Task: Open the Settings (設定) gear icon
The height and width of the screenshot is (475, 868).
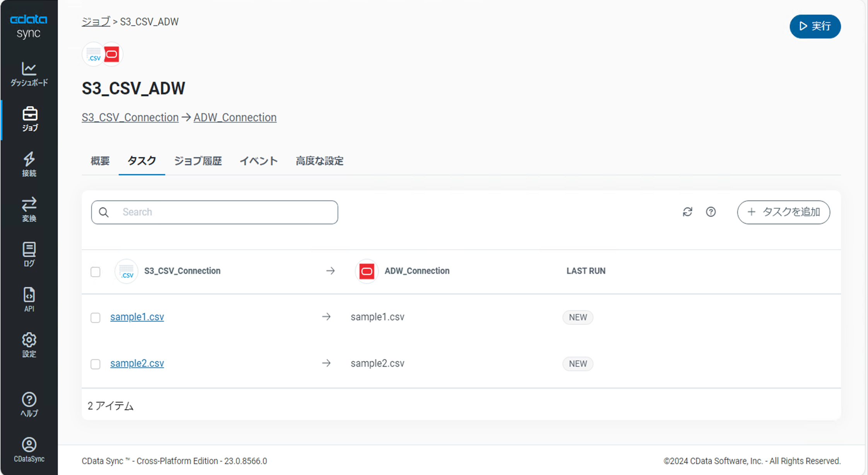Action: coord(29,345)
